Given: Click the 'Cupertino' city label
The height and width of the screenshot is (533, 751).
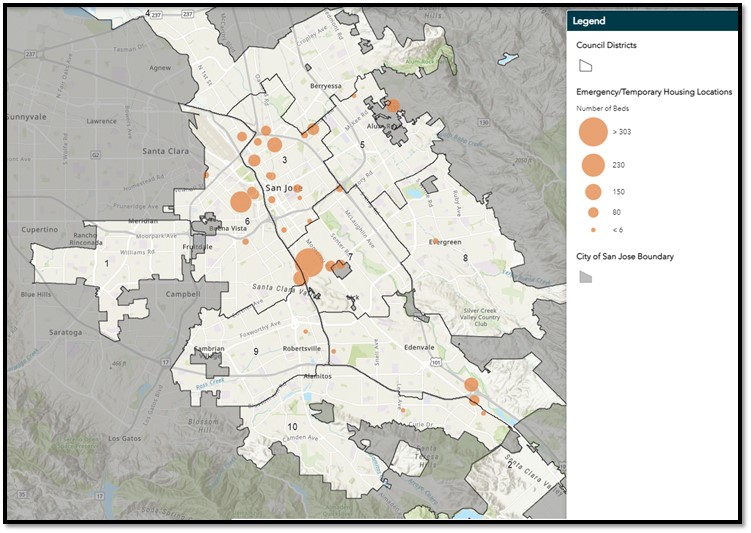Looking at the screenshot, I should click(x=41, y=229).
